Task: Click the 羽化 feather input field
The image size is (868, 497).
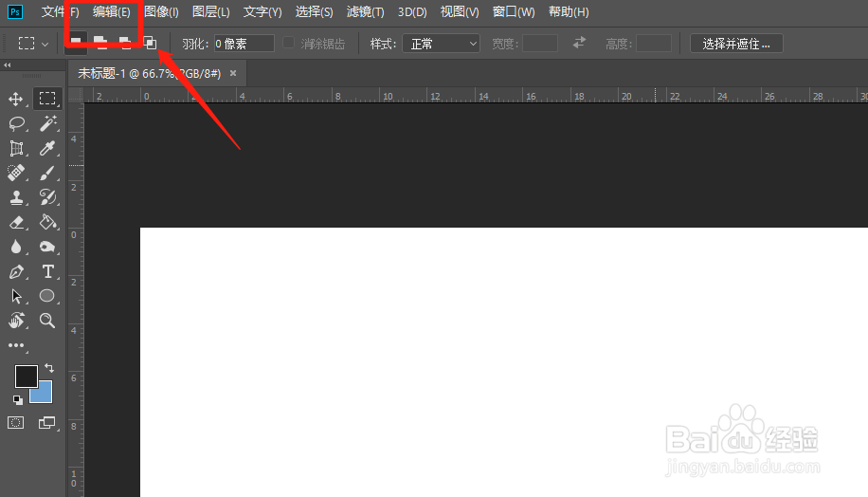Action: [244, 44]
